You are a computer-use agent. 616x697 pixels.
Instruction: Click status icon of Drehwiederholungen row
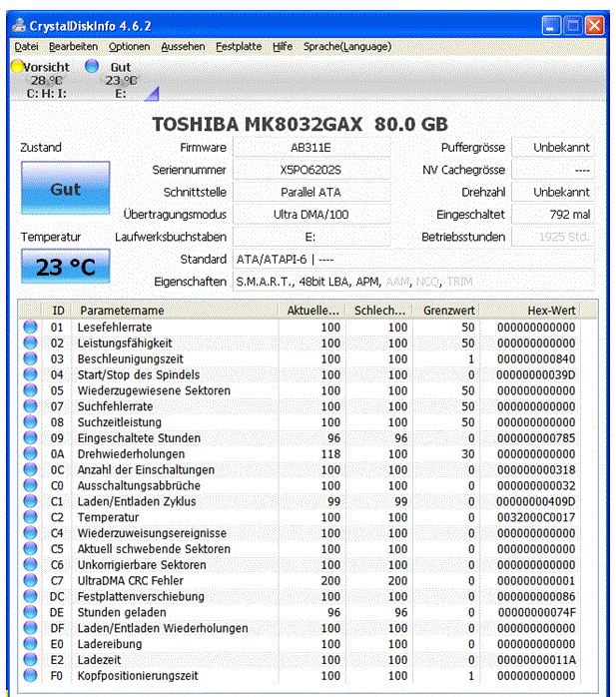coord(30,454)
